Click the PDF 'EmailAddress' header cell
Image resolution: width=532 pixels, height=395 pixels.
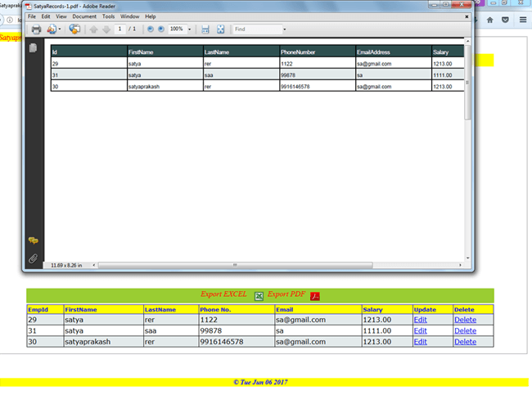click(x=394, y=52)
